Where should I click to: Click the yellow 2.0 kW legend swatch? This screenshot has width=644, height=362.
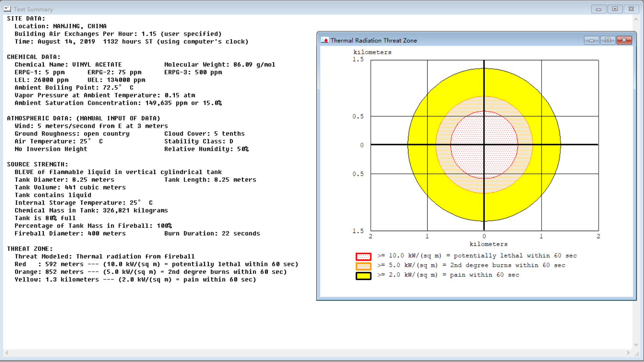(x=363, y=276)
